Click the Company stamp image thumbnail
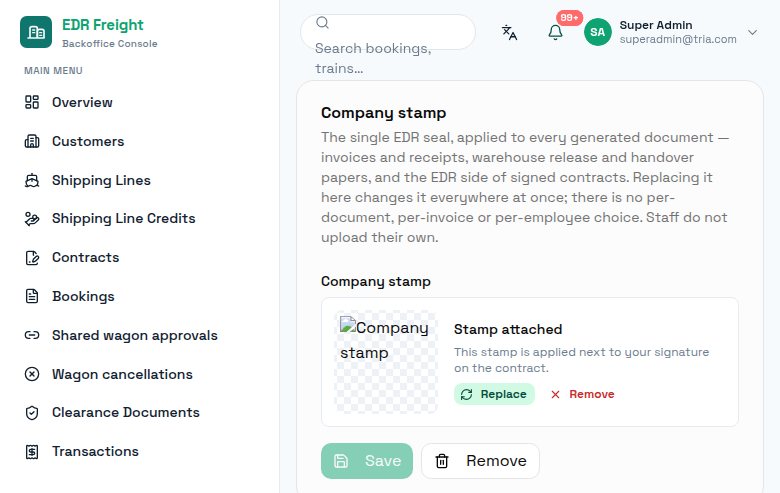The height and width of the screenshot is (493, 780). coord(386,362)
